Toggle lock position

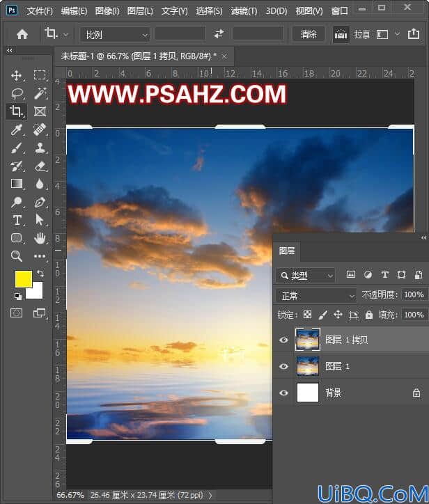coord(338,315)
